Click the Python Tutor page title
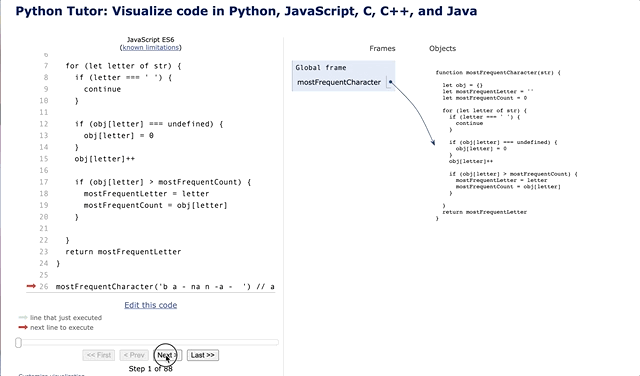The height and width of the screenshot is (376, 640). click(246, 11)
